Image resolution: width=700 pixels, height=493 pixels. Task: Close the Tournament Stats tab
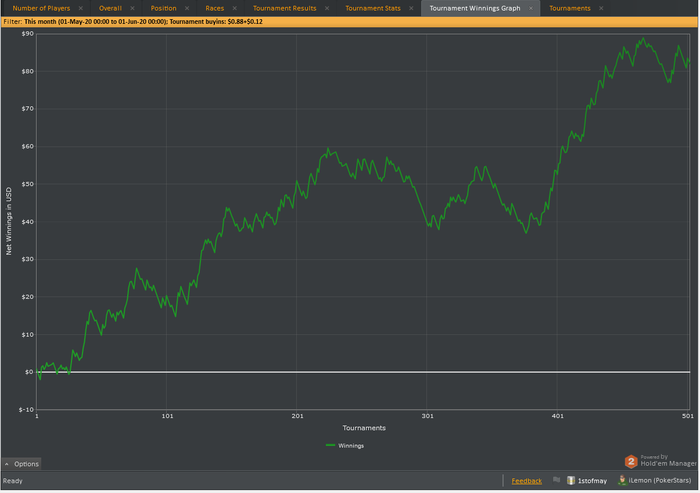pyautogui.click(x=411, y=8)
